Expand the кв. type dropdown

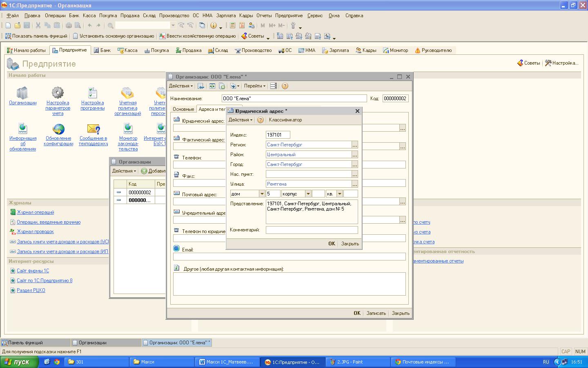[x=339, y=194]
